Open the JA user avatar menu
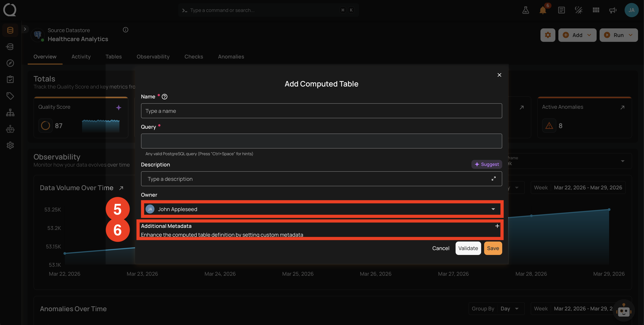The width and height of the screenshot is (644, 325). pyautogui.click(x=631, y=10)
